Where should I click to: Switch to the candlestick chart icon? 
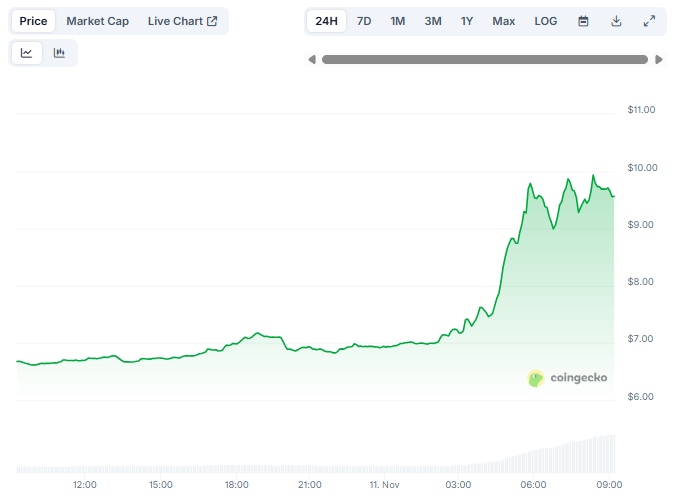(x=59, y=53)
